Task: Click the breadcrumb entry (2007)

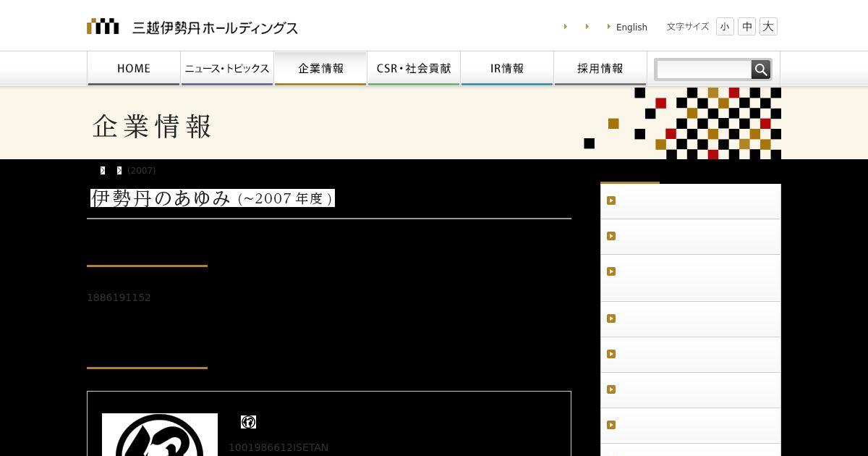Action: pyautogui.click(x=142, y=170)
